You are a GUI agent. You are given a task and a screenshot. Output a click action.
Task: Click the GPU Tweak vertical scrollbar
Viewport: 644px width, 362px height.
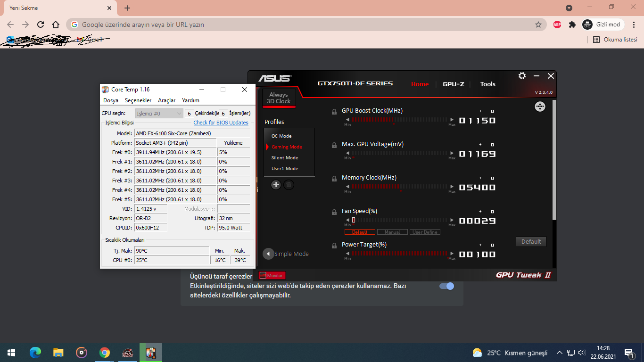click(554, 159)
